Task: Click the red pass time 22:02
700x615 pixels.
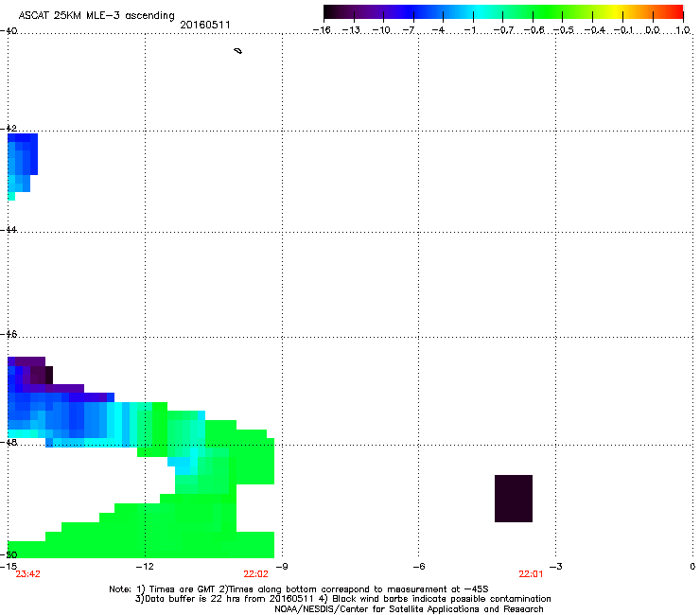Action: coord(255,574)
